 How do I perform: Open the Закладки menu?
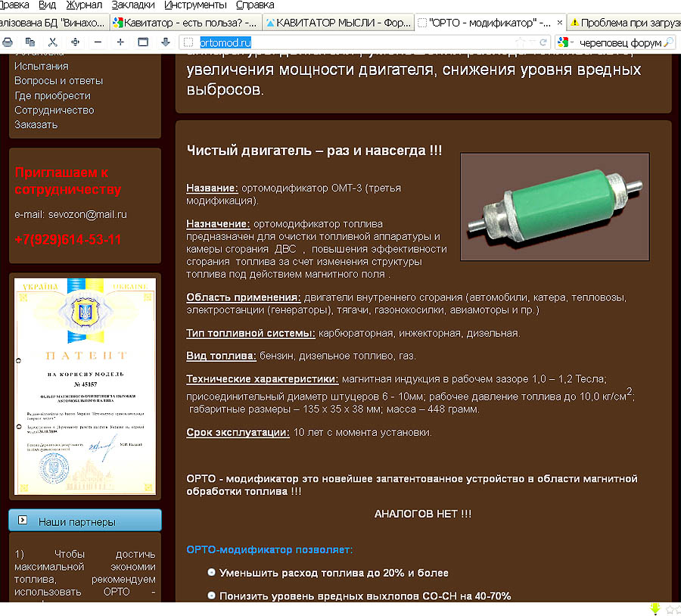[x=133, y=5]
